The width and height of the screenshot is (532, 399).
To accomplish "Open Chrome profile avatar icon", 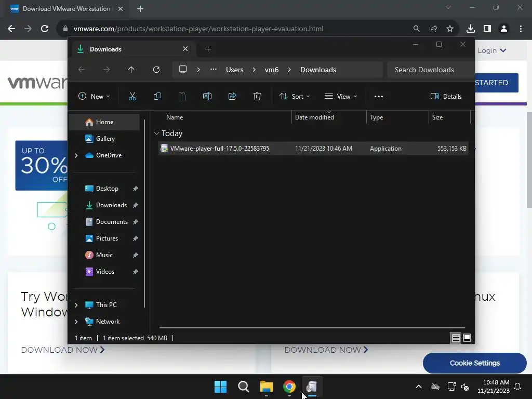I will pos(504,29).
